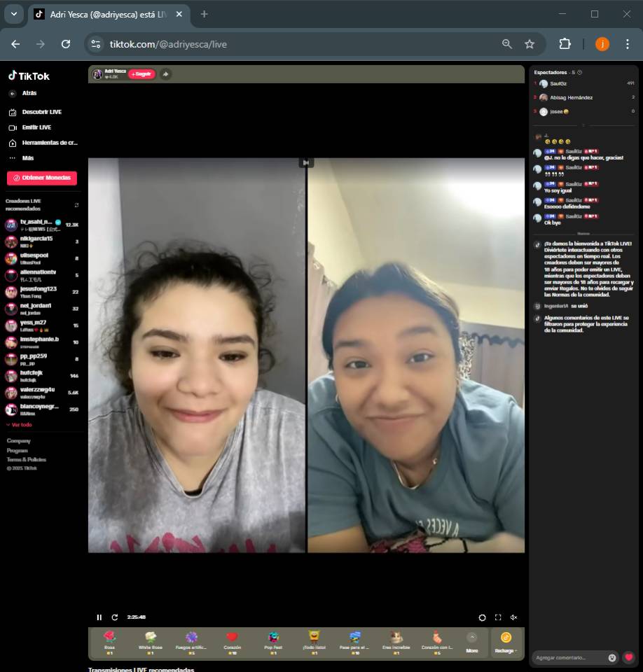Unmute the live stream audio

pyautogui.click(x=513, y=617)
